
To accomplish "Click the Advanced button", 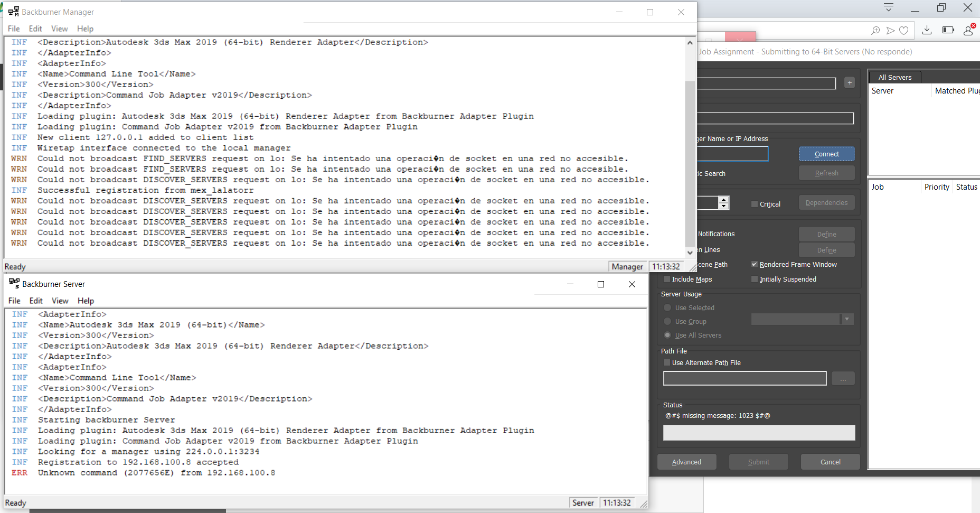I will pyautogui.click(x=686, y=462).
